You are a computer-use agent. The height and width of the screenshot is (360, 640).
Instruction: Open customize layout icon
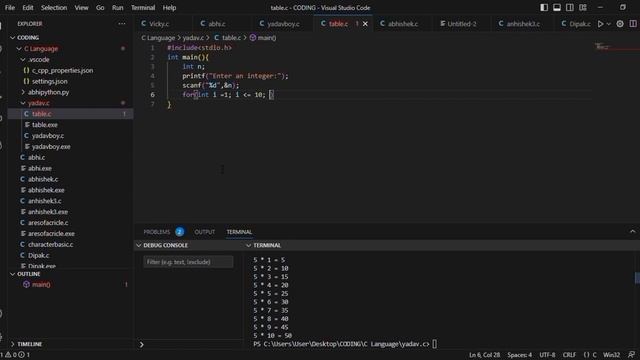(583, 7)
